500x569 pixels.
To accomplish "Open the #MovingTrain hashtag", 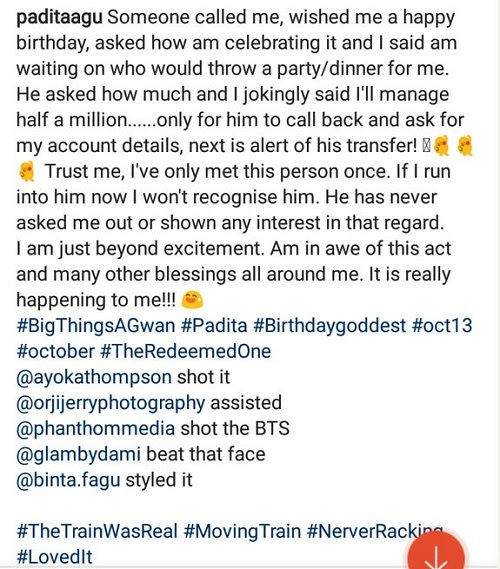I will click(242, 531).
